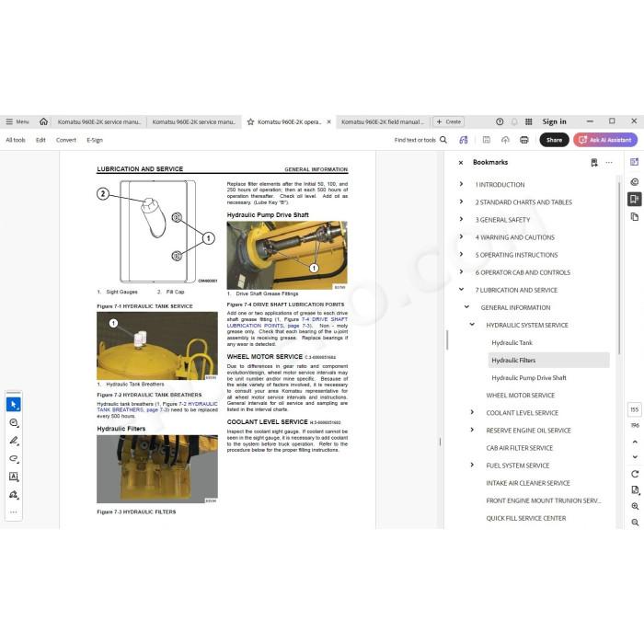The image size is (644, 644).
Task: Open the apps grid icon
Action: 529,121
